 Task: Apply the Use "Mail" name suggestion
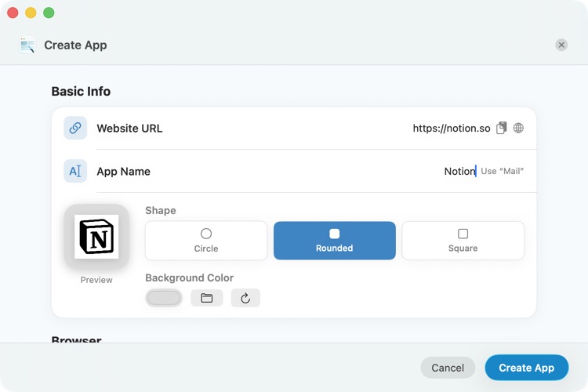[x=502, y=171]
